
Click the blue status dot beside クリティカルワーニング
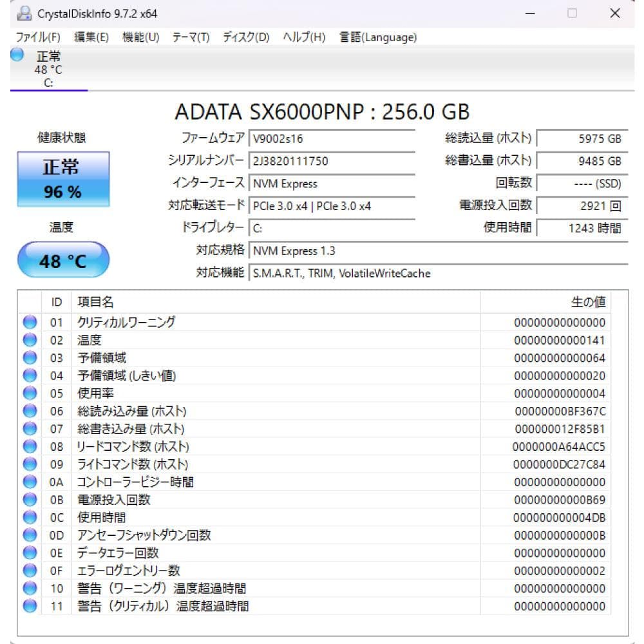(30, 322)
